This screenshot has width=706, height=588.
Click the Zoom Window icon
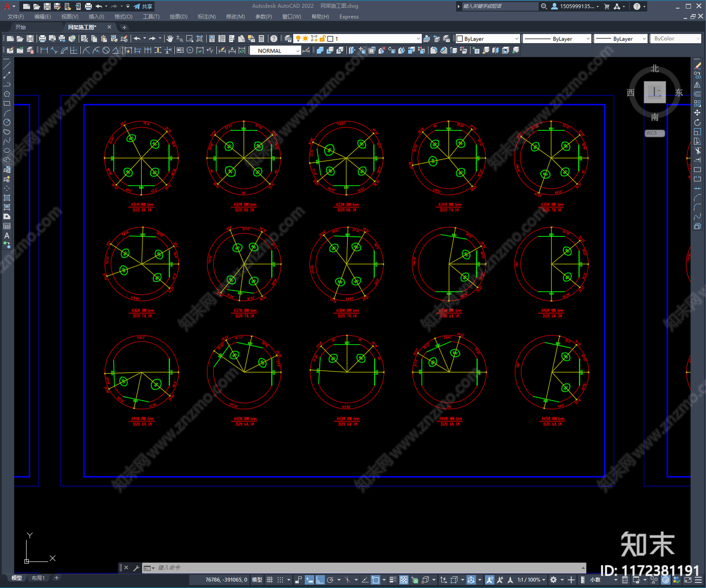click(190, 39)
